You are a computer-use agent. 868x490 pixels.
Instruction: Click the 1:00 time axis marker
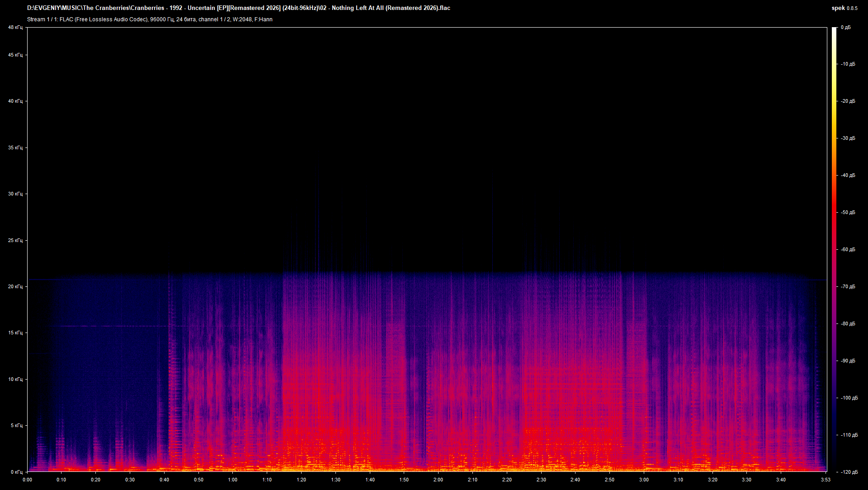pos(232,480)
